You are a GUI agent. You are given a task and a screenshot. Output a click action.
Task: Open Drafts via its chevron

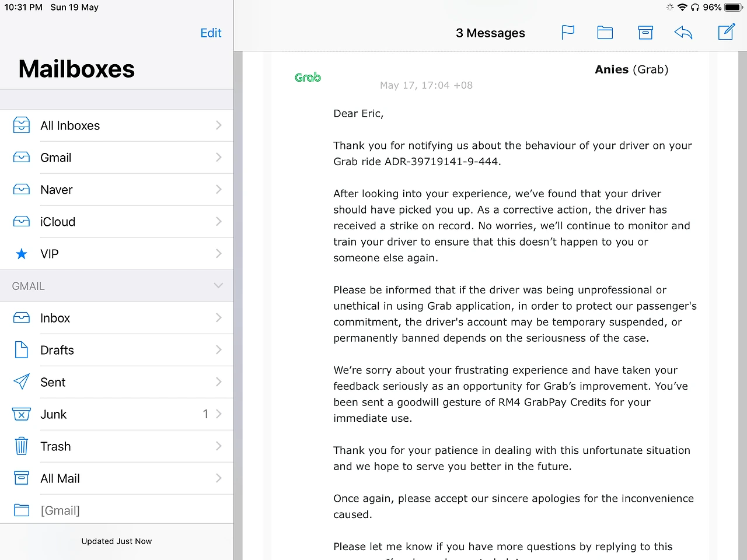click(x=219, y=350)
